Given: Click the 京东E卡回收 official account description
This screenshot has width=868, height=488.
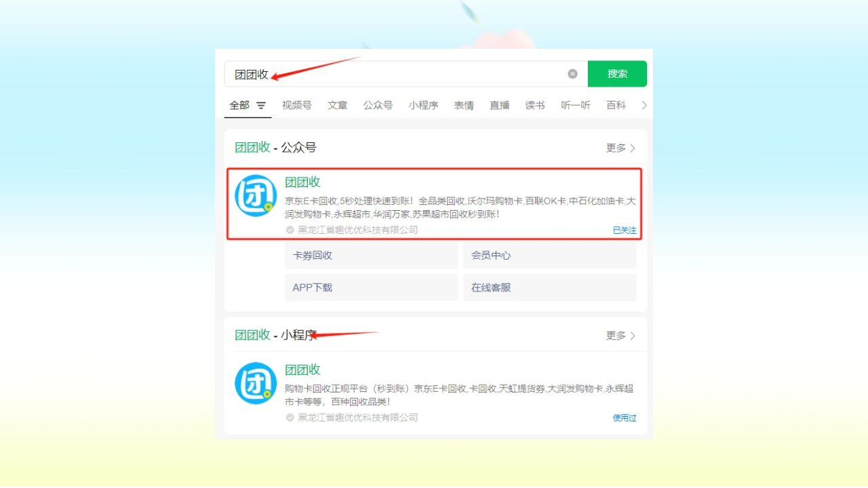Looking at the screenshot, I should (460, 207).
